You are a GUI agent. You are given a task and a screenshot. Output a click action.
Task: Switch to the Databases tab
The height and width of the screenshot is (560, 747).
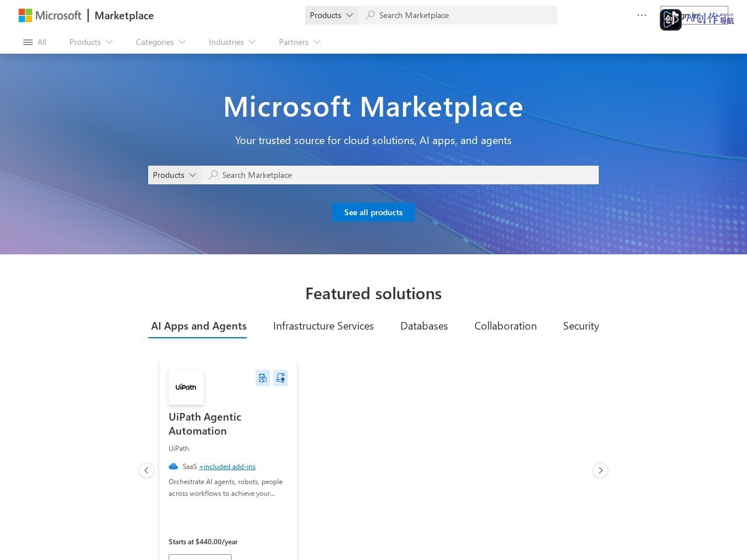coord(424,326)
